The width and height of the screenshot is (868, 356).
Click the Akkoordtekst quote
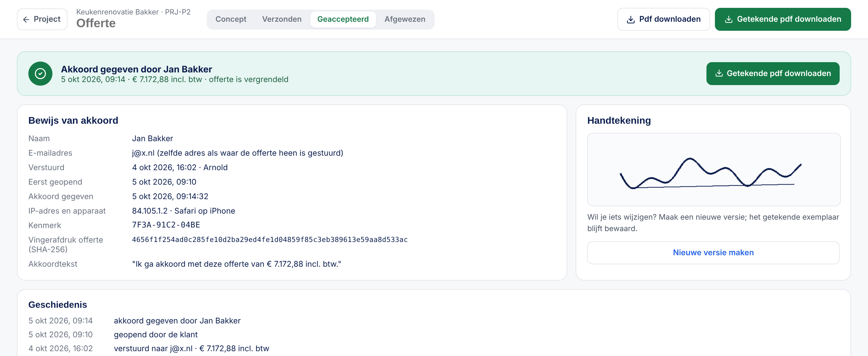coord(237,264)
